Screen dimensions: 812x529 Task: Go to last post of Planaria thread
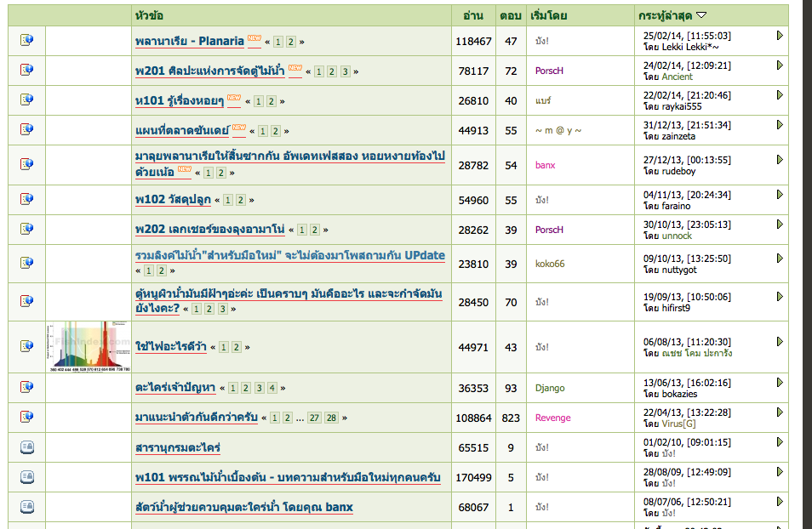click(780, 35)
